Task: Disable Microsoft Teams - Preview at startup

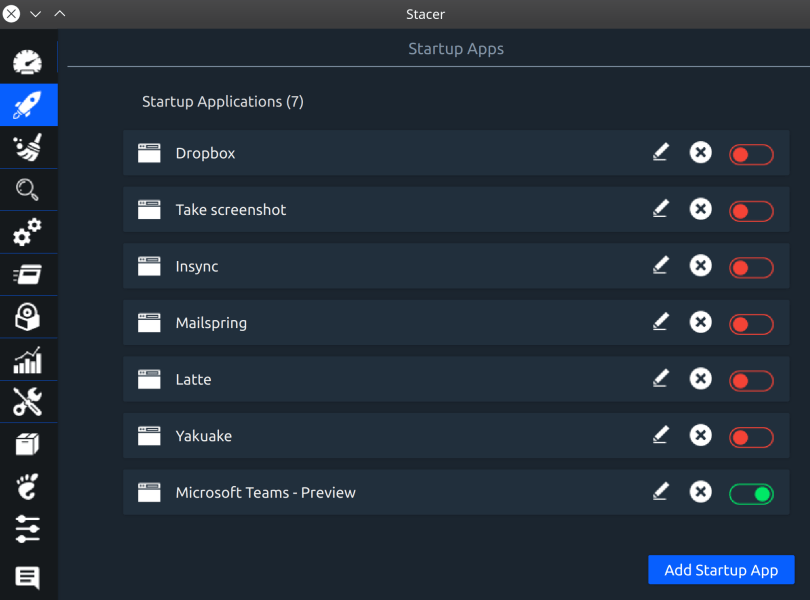Action: click(751, 494)
